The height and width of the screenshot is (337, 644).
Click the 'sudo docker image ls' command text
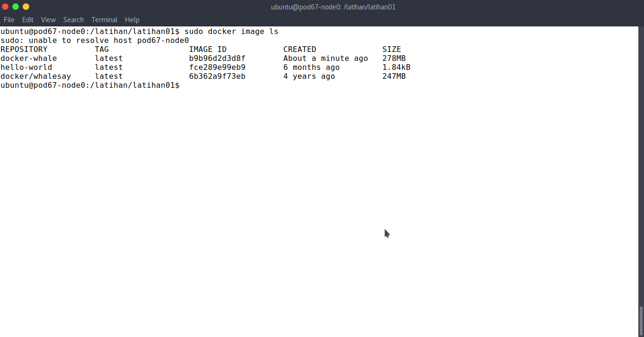[231, 32]
